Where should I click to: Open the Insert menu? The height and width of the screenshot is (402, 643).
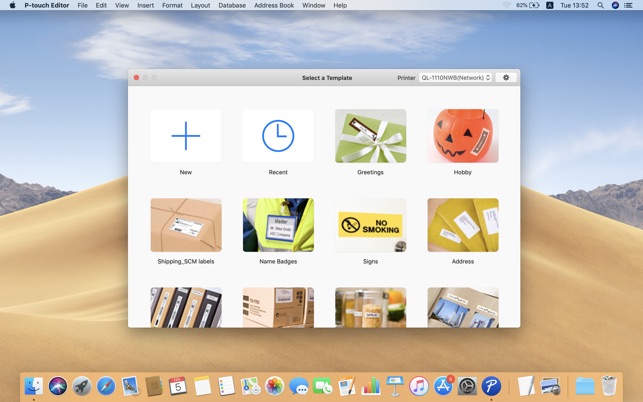[x=145, y=5]
